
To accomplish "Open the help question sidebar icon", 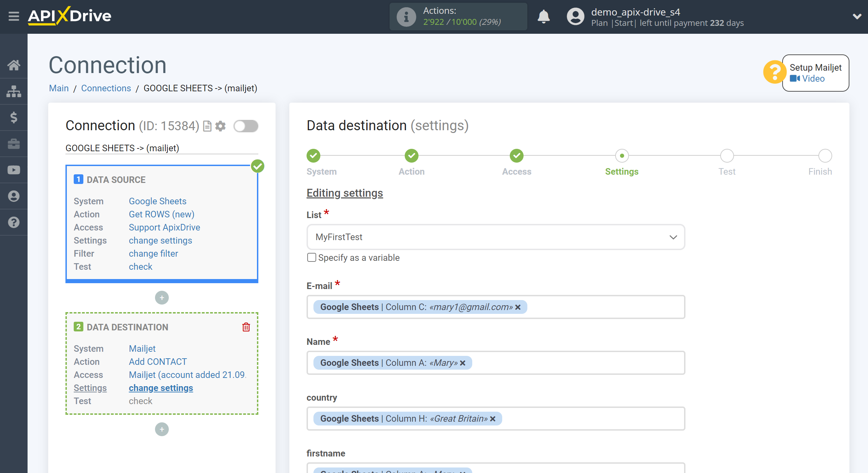I will [x=14, y=222].
